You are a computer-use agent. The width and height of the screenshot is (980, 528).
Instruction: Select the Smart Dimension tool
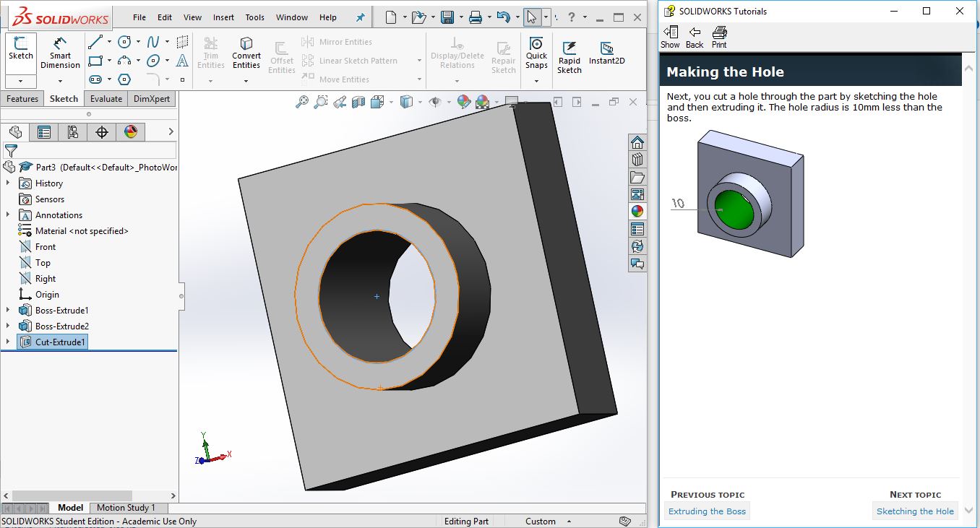pos(60,53)
